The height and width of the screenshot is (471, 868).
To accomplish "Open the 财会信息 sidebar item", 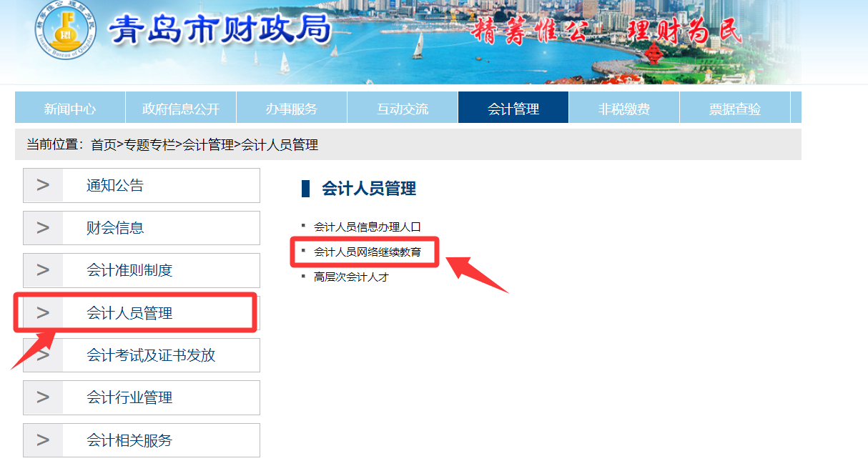I will [142, 228].
